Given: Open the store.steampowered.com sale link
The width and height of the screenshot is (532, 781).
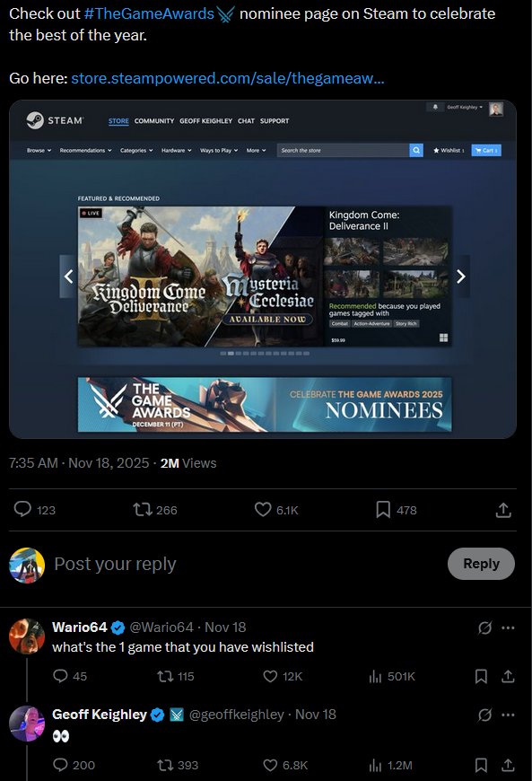Looking at the screenshot, I should point(228,78).
